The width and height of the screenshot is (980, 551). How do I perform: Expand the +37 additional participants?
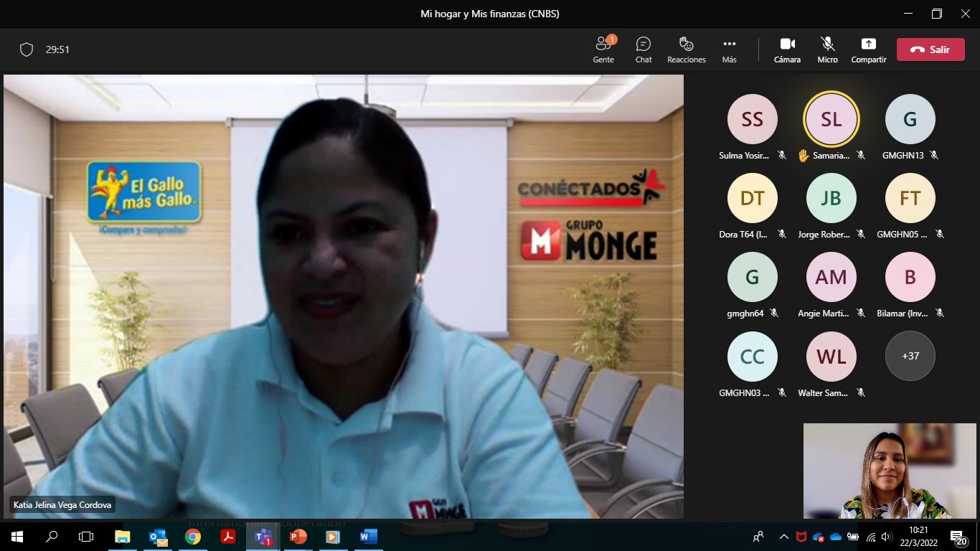[x=910, y=356]
